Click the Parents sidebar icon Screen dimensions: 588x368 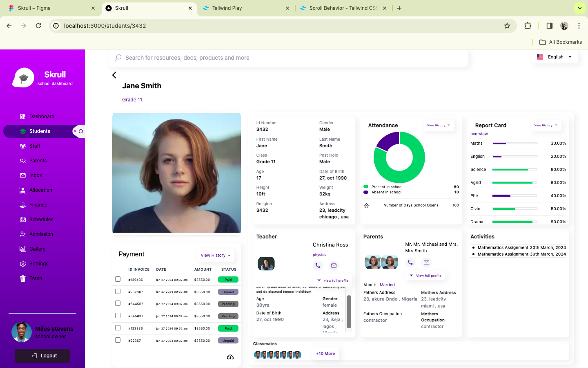point(23,161)
